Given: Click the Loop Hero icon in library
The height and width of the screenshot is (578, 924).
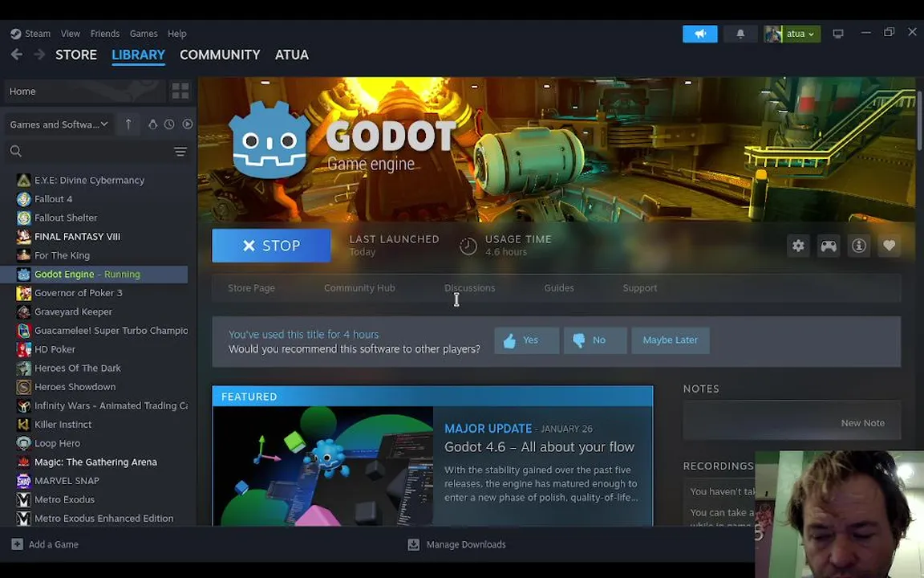Looking at the screenshot, I should click(x=23, y=443).
